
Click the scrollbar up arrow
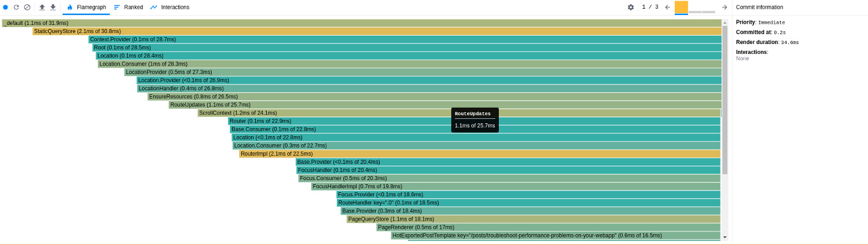pos(724,22)
